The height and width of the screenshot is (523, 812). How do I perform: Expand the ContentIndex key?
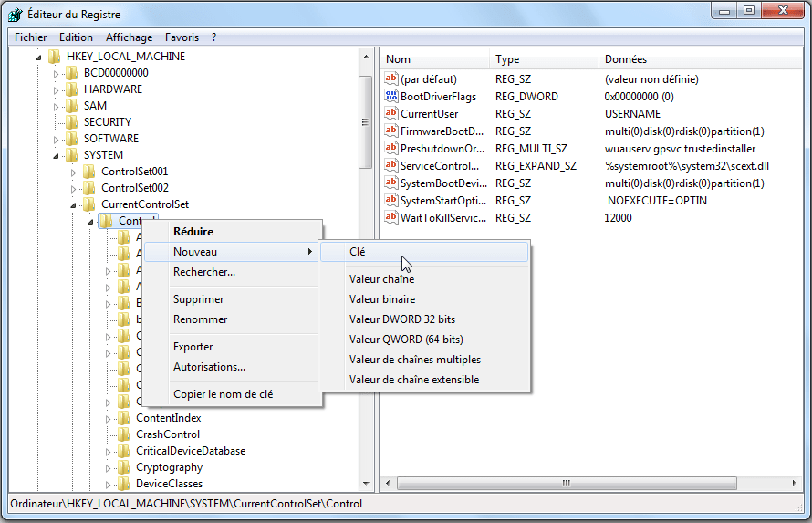pos(108,419)
